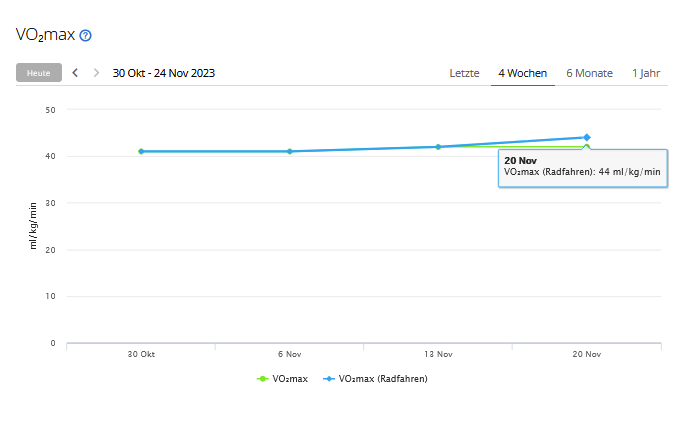This screenshot has width=682, height=438.
Task: Click the VO₂max page heading
Action: coord(44,35)
